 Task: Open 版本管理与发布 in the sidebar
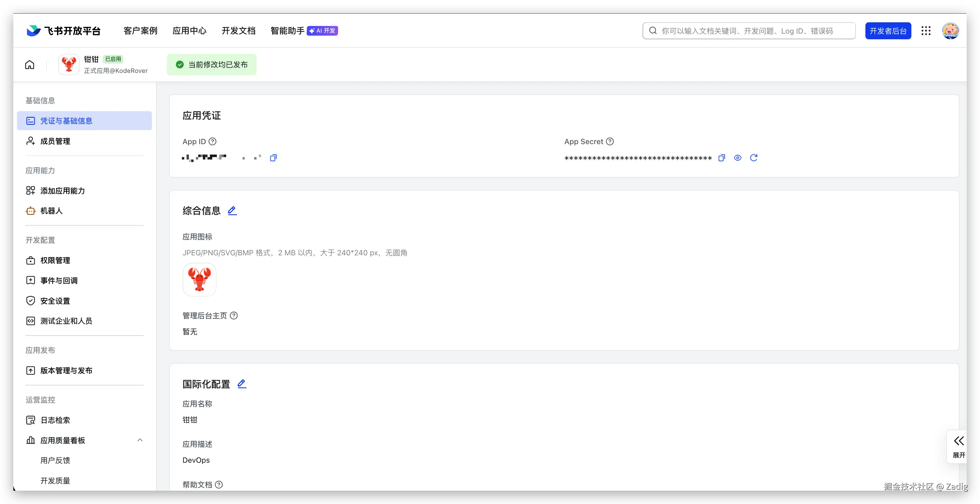pyautogui.click(x=66, y=371)
